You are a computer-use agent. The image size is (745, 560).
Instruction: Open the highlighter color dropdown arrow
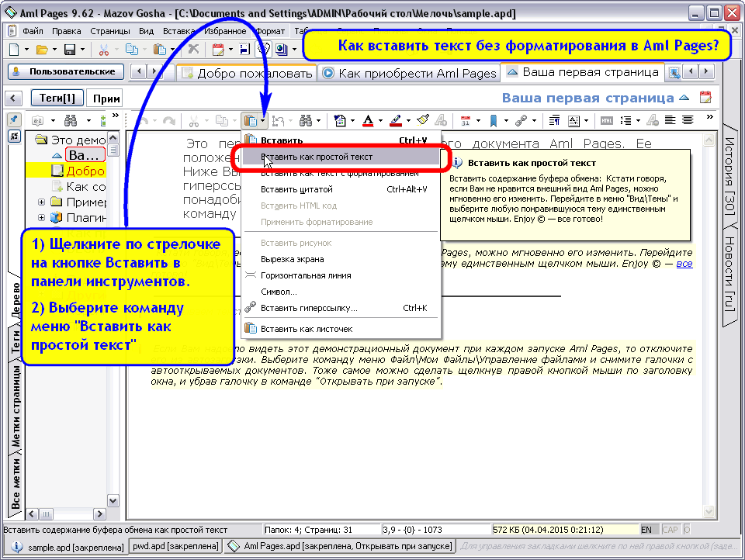(408, 121)
